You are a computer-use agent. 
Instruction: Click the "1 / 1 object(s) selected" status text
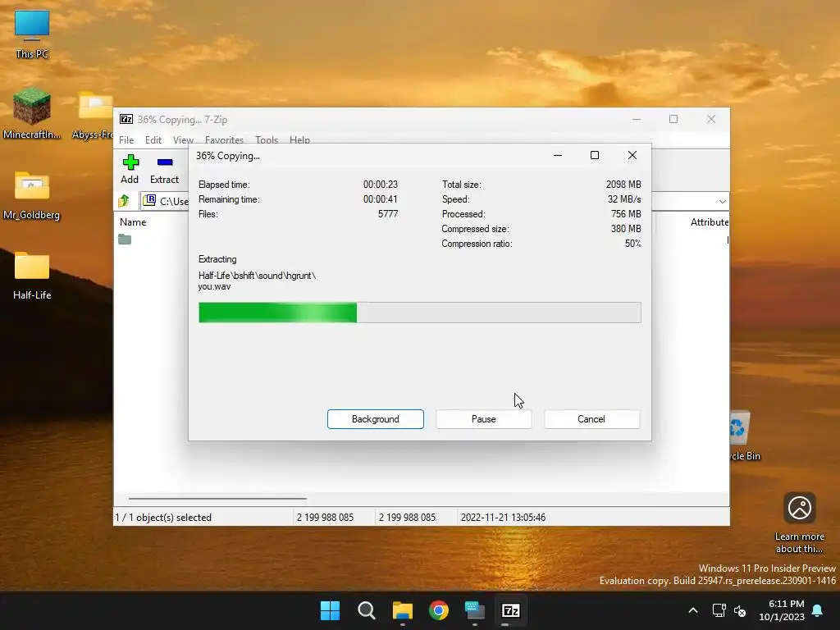(x=163, y=518)
